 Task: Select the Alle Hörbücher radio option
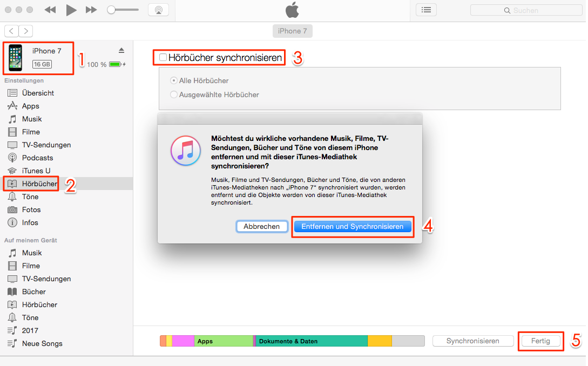[x=174, y=80]
